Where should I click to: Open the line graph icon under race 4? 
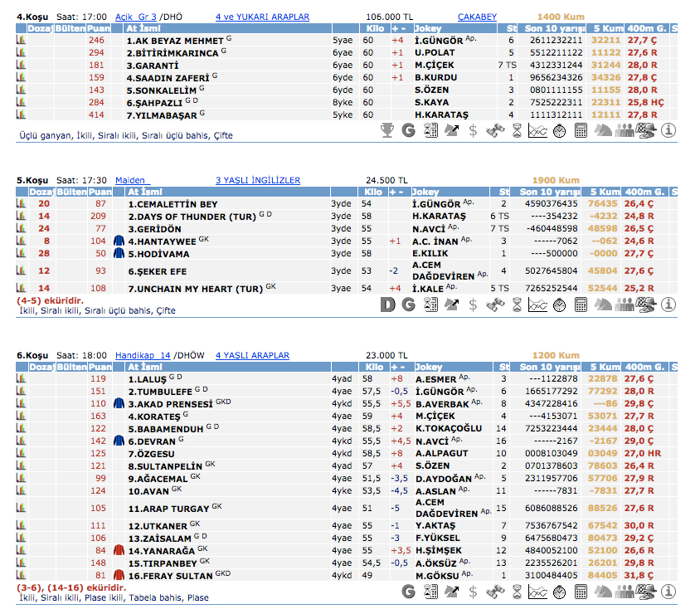click(x=538, y=129)
